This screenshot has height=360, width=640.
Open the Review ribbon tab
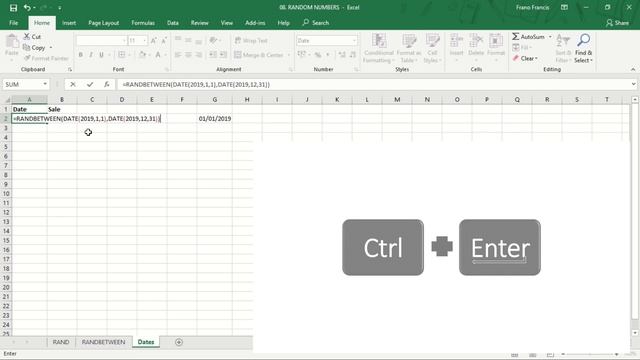point(200,23)
